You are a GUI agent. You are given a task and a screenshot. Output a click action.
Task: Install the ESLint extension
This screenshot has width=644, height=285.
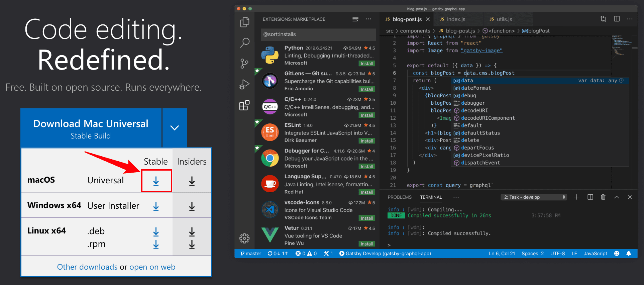tap(367, 141)
